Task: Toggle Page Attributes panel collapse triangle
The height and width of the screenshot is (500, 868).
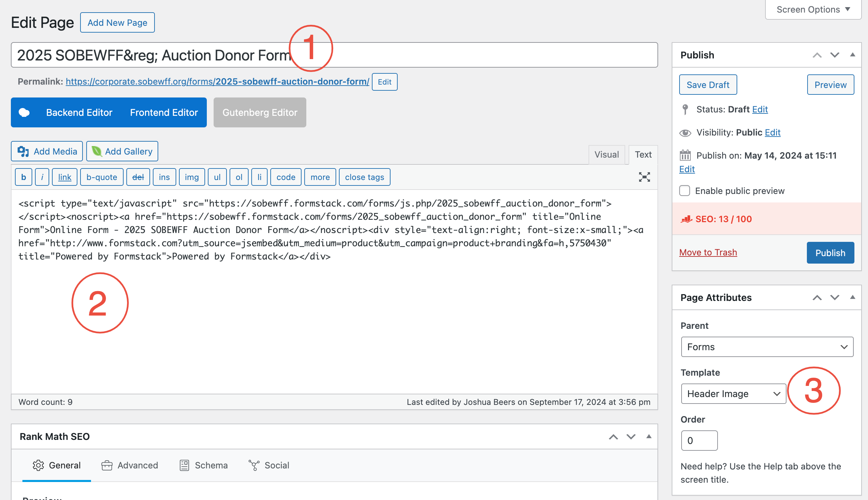Action: [852, 298]
